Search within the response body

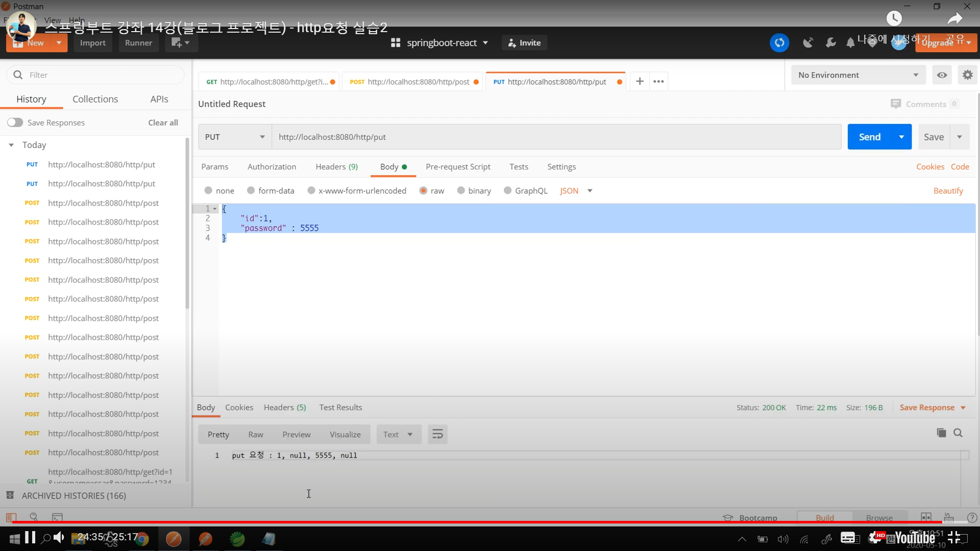tap(958, 433)
